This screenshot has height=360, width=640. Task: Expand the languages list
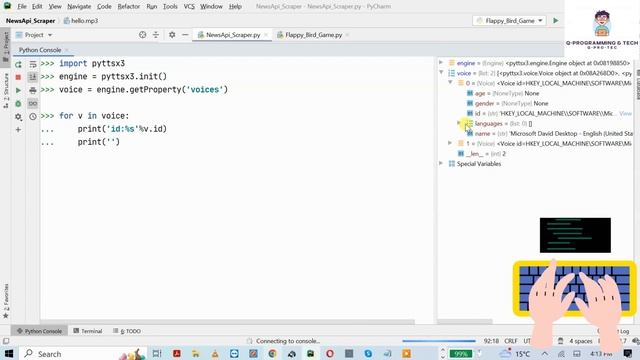tap(459, 123)
